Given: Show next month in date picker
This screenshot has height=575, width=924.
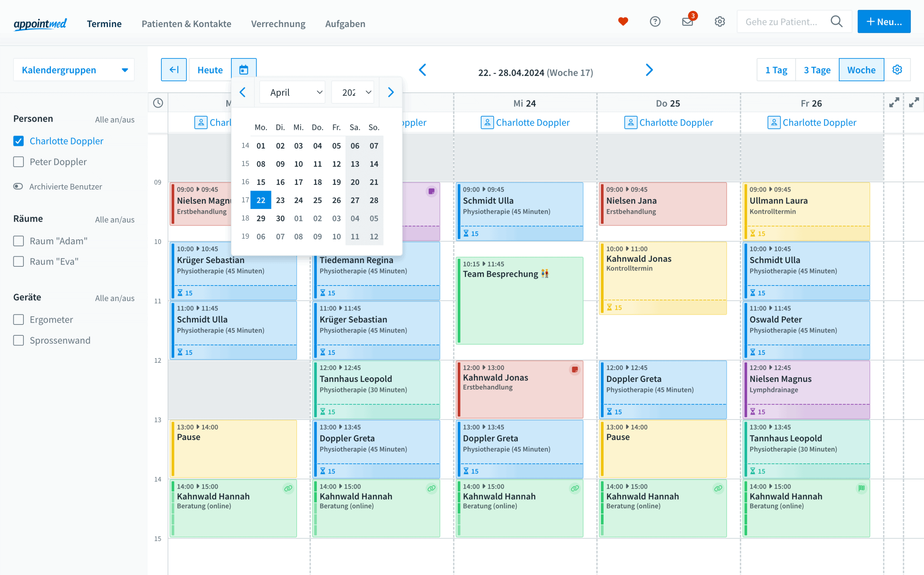Looking at the screenshot, I should pos(391,92).
